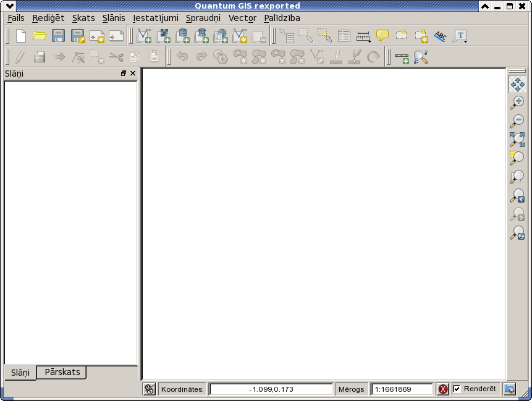Stop rendering with the red X button
Screen dimensions: 532x401
tap(443, 389)
